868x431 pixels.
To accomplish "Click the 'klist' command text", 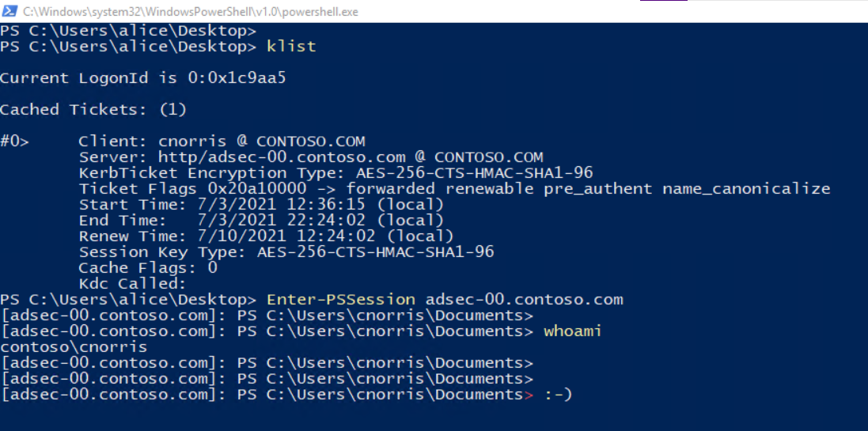I will click(291, 47).
